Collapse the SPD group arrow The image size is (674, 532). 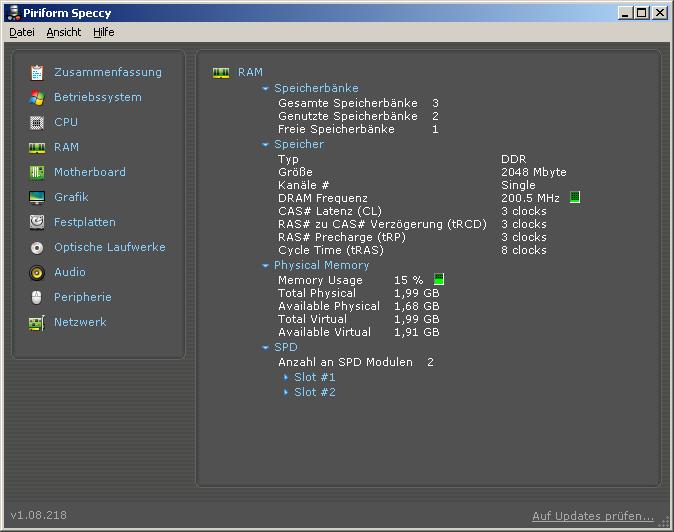pyautogui.click(x=265, y=348)
